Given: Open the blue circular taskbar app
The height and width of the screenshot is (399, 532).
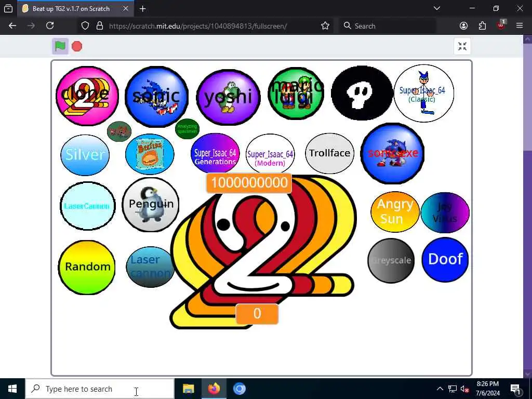Looking at the screenshot, I should (239, 389).
